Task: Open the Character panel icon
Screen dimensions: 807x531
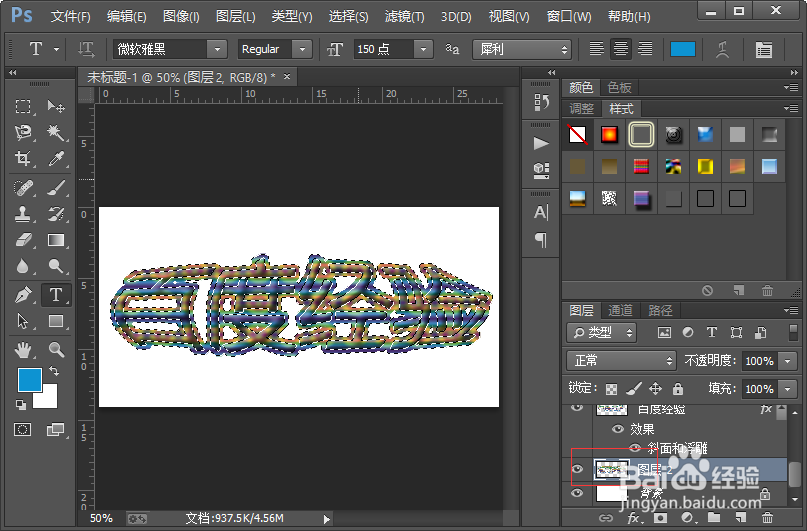Action: click(x=541, y=212)
